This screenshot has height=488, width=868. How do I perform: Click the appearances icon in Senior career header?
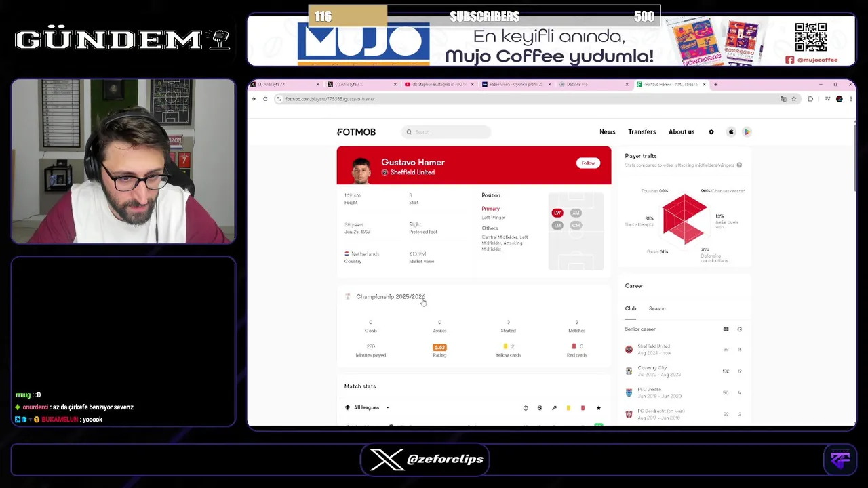[x=726, y=329]
